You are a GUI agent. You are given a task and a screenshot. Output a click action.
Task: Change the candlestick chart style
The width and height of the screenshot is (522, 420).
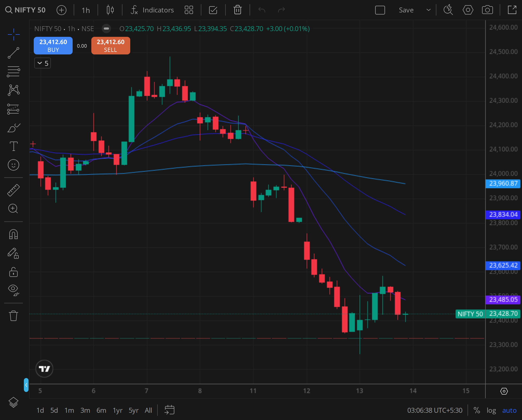click(110, 10)
